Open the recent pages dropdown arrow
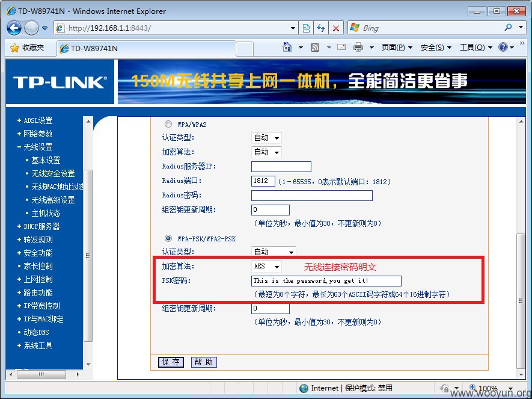The image size is (532, 399). tap(45, 28)
